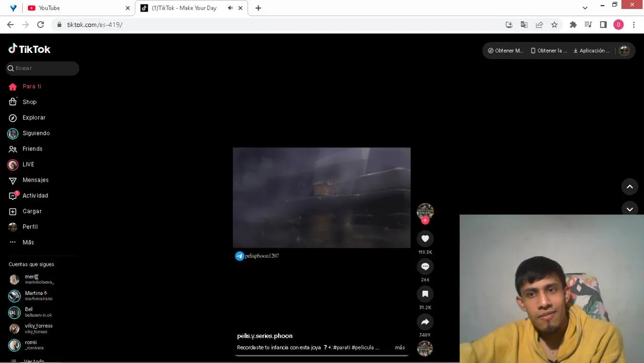Image resolution: width=644 pixels, height=363 pixels.
Task: Open followed account romii
Action: pos(31,345)
